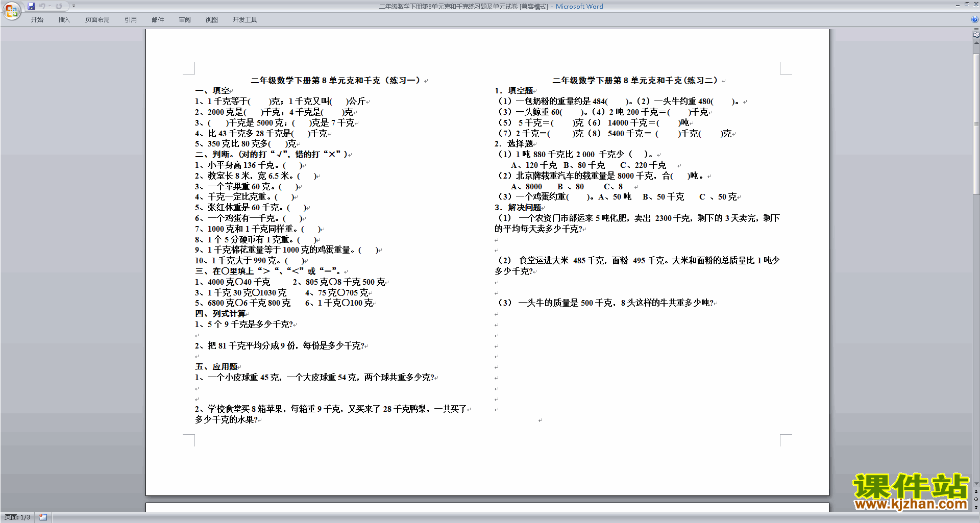Click heading 五、应用题
Image resolution: width=980 pixels, height=523 pixels.
coord(216,367)
